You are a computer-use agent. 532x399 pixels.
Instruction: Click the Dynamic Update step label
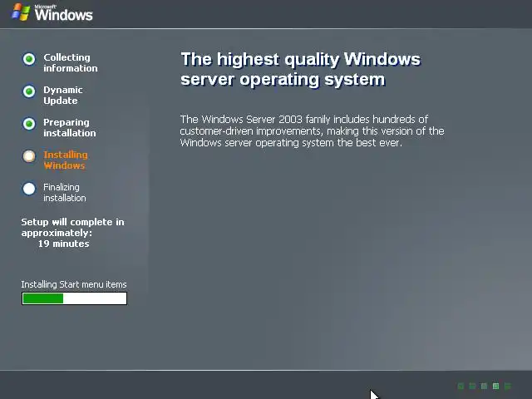(63, 96)
